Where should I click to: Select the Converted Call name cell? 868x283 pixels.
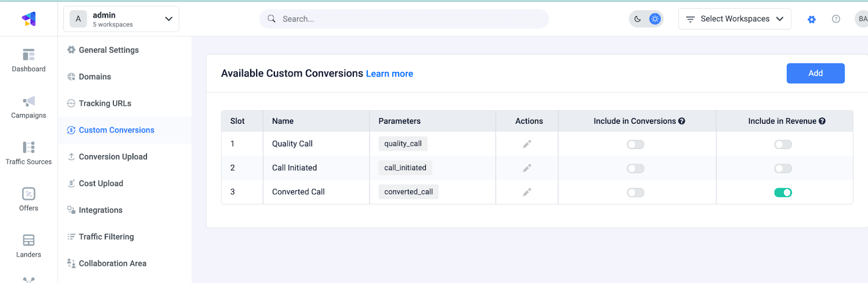pyautogui.click(x=316, y=191)
